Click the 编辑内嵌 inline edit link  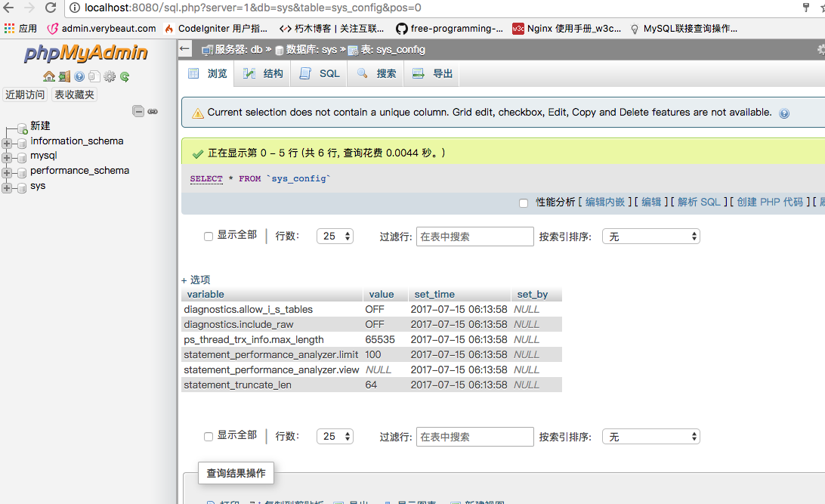605,202
